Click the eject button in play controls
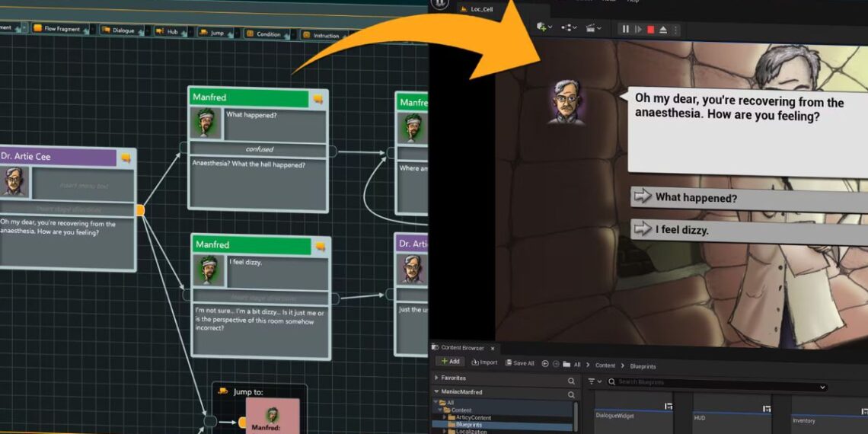868x434 pixels. click(x=662, y=29)
